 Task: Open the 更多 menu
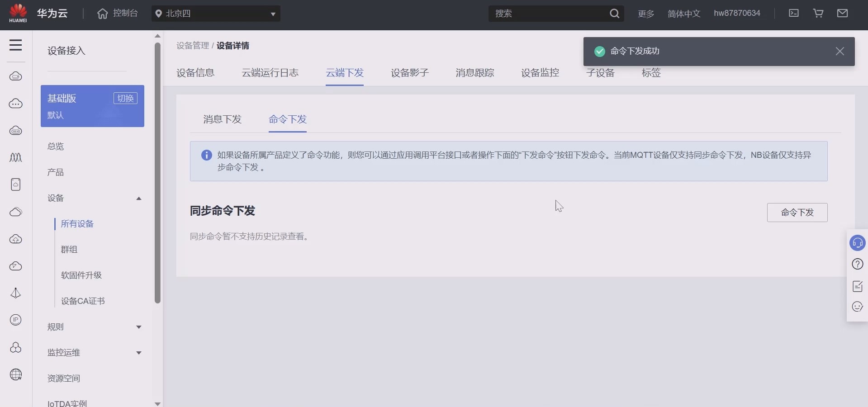[645, 14]
